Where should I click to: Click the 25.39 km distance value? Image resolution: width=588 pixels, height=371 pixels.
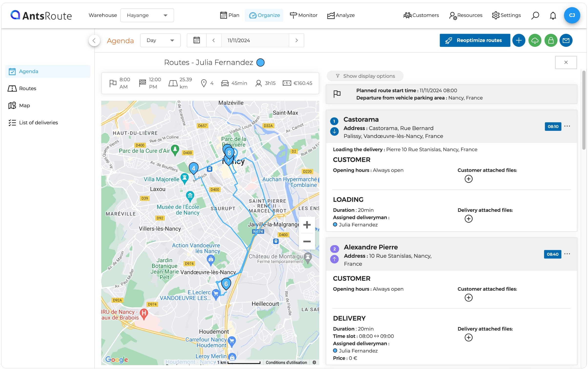point(186,83)
